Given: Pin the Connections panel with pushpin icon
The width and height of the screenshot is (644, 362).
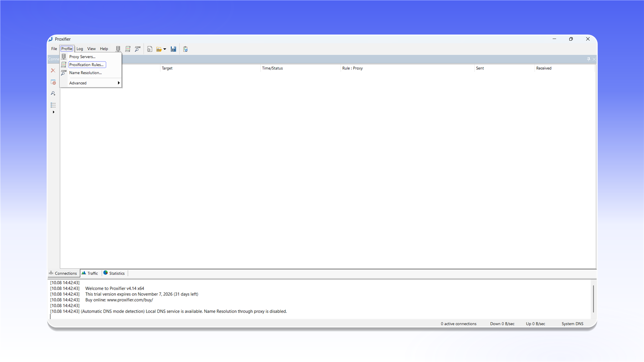Looking at the screenshot, I should pos(588,59).
